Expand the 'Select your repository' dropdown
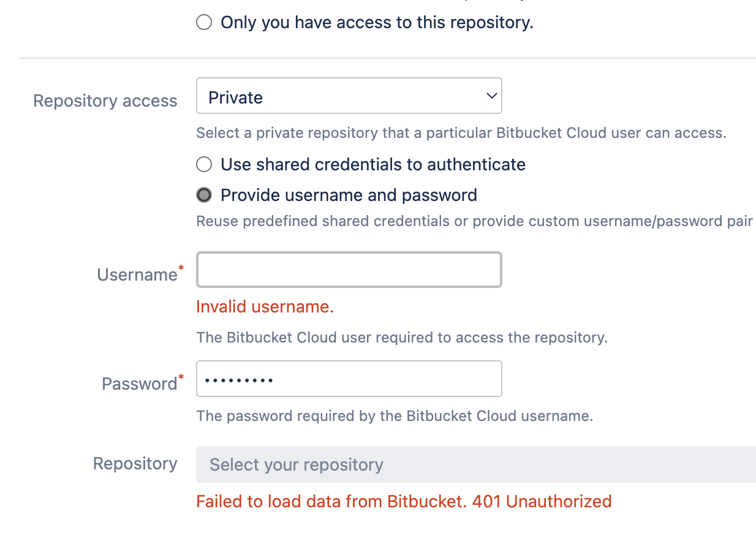The image size is (756, 549). 476,464
